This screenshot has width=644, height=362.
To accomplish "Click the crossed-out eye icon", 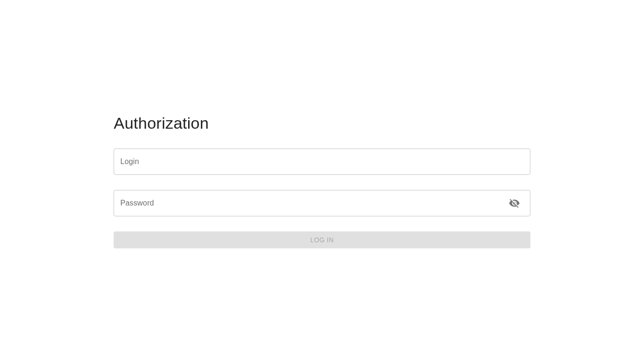I will coord(514,203).
